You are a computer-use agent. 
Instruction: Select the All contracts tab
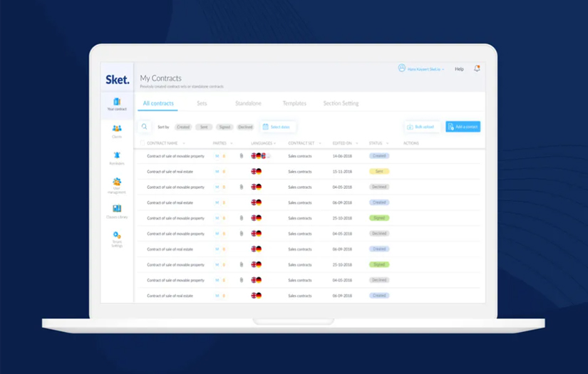(x=158, y=103)
